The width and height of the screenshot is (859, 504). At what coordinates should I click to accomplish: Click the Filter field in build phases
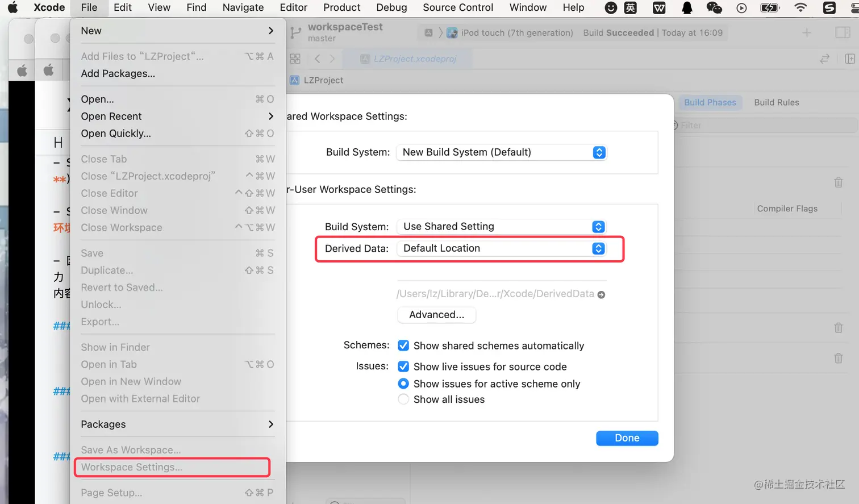tap(764, 125)
